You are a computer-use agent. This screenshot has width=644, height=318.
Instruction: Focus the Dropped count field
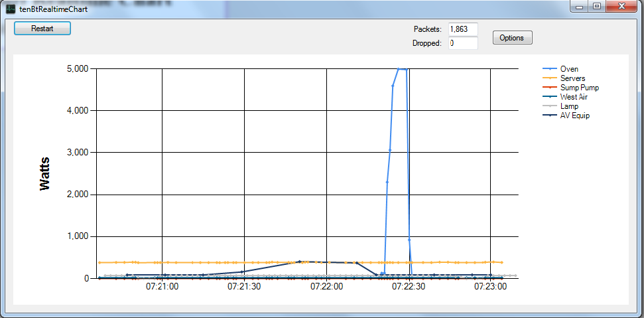(x=464, y=42)
